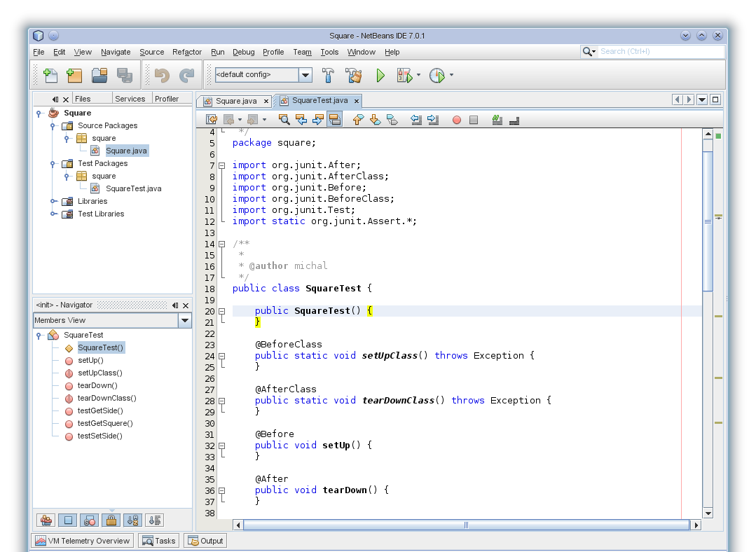This screenshot has height=552, width=756.
Task: Collapse the setUpClass fold at line 24
Action: pyautogui.click(x=222, y=357)
